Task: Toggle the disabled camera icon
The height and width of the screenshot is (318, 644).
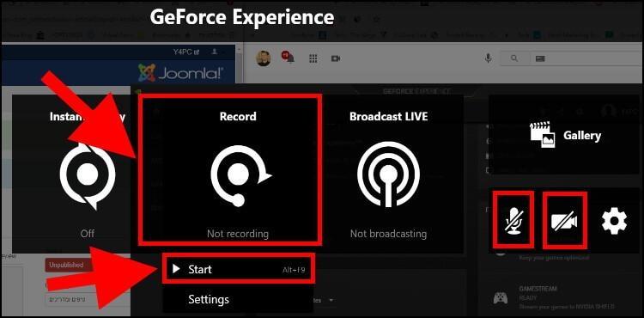Action: pyautogui.click(x=564, y=221)
